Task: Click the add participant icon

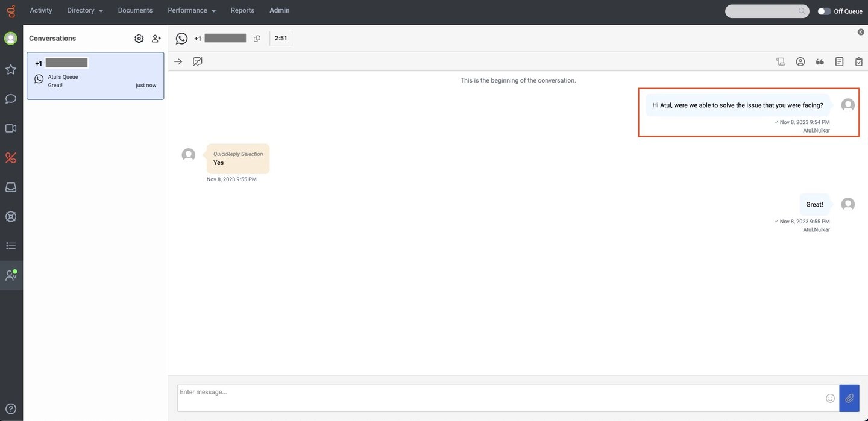Action: [x=156, y=39]
